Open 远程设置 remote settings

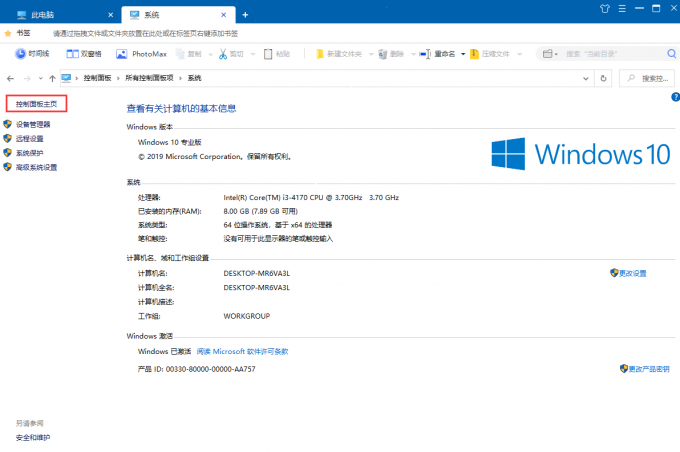pos(29,139)
